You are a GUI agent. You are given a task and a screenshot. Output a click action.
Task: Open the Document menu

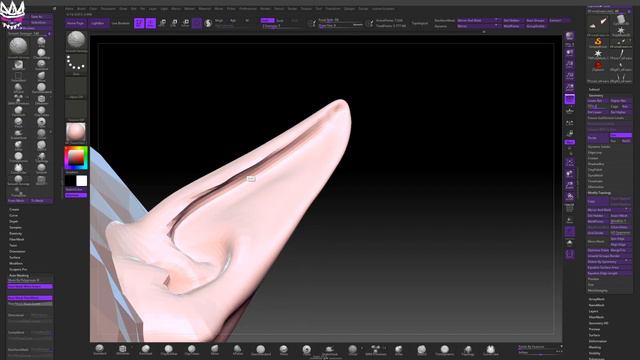pyautogui.click(x=109, y=9)
